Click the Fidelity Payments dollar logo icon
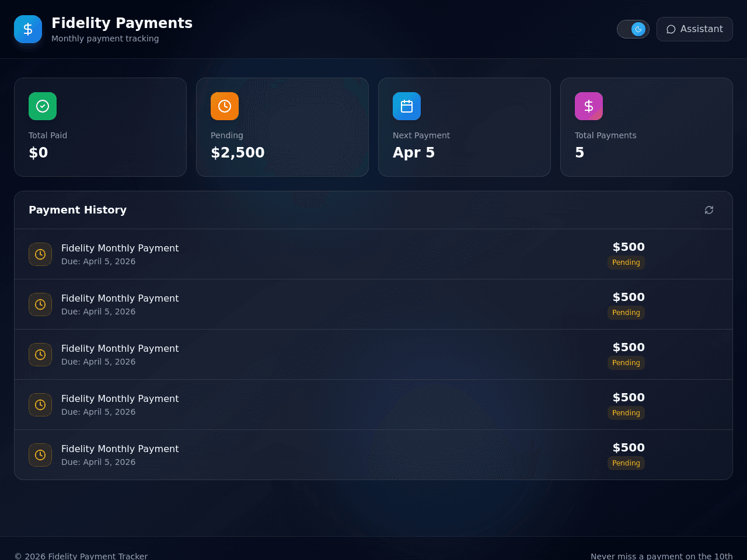Viewport: 747px width, 560px height. [x=28, y=29]
